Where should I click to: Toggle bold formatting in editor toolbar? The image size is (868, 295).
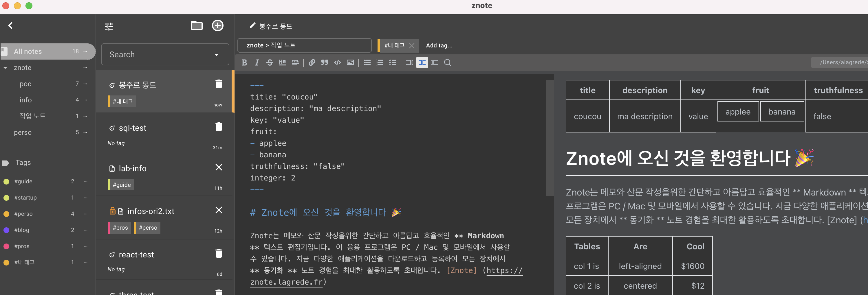click(244, 63)
